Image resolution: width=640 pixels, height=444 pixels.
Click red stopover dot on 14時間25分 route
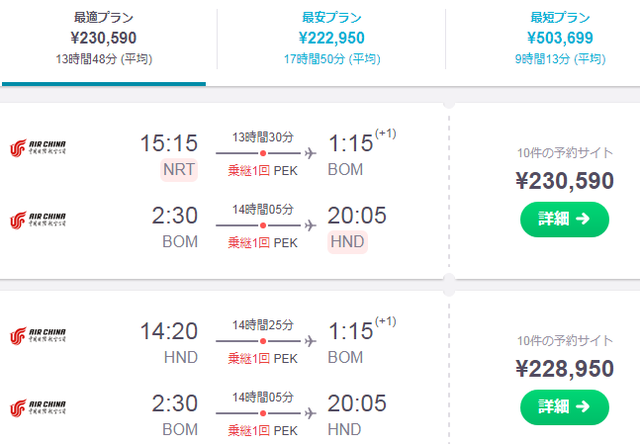[263, 341]
